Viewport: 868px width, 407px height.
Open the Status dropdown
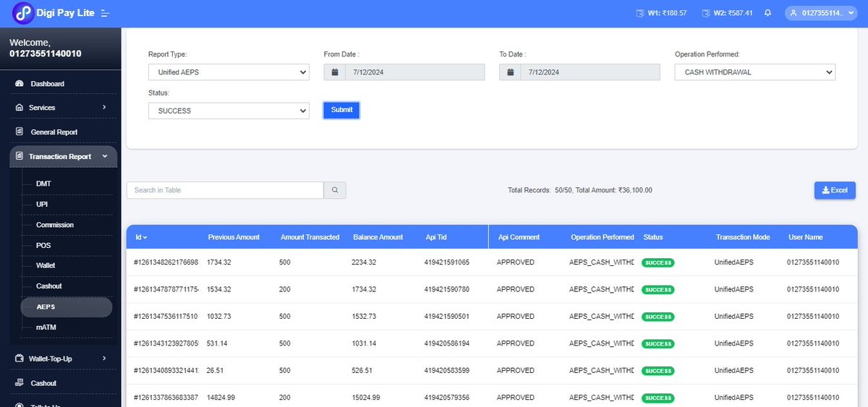[x=229, y=111]
